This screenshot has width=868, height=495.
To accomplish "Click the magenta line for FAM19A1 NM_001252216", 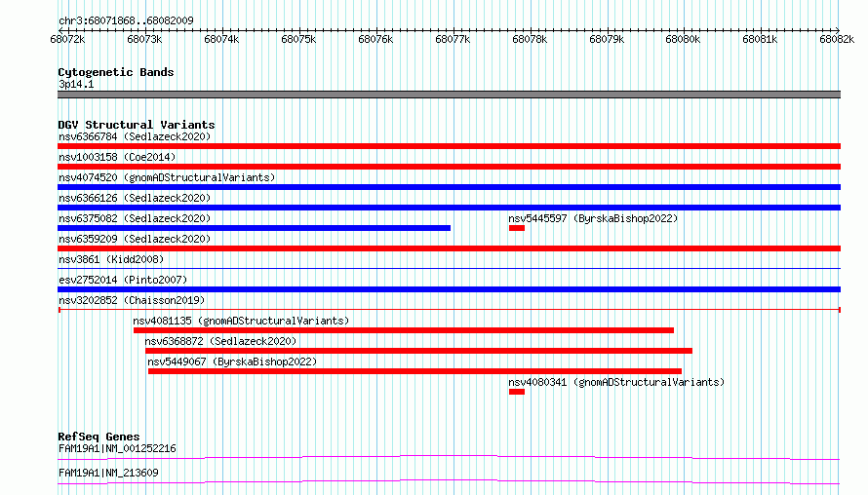I will tap(449, 457).
